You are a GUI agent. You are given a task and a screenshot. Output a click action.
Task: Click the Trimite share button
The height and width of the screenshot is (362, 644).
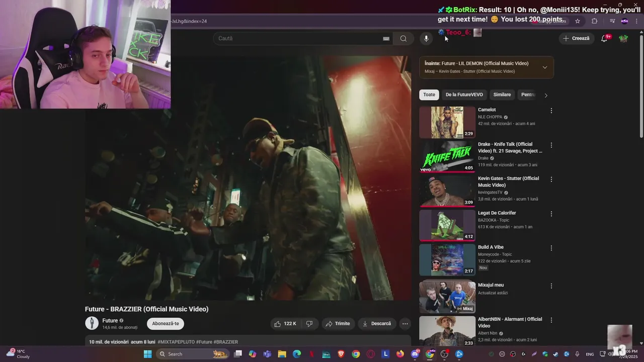point(338,324)
